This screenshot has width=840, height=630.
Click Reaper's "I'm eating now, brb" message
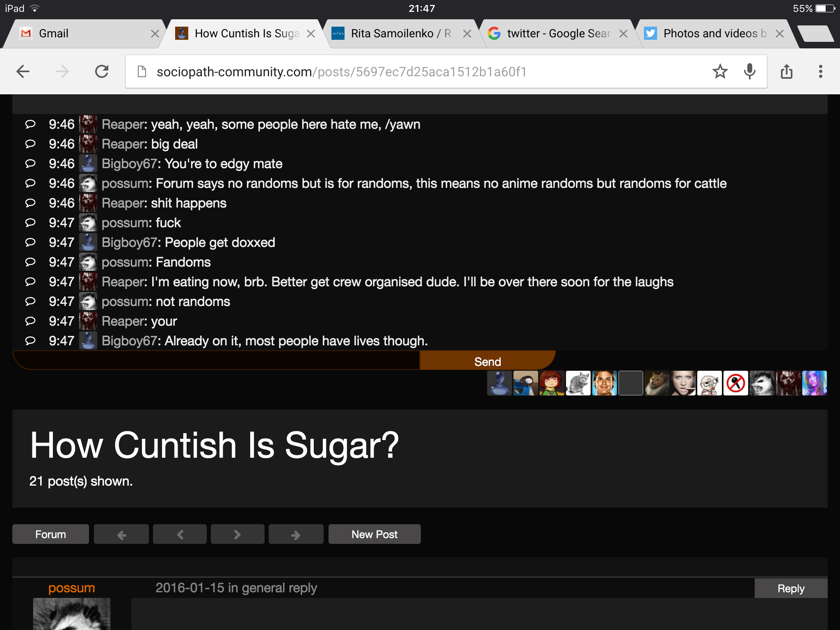click(x=412, y=282)
